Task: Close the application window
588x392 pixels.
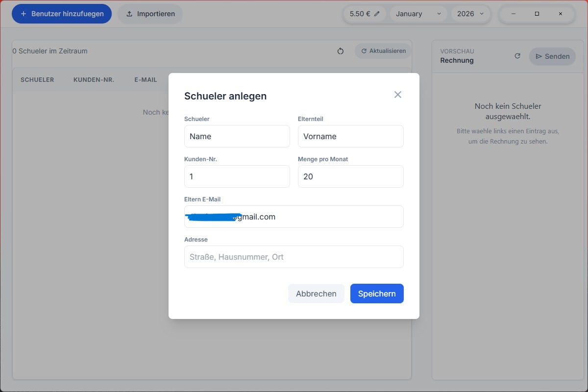Action: pos(561,14)
